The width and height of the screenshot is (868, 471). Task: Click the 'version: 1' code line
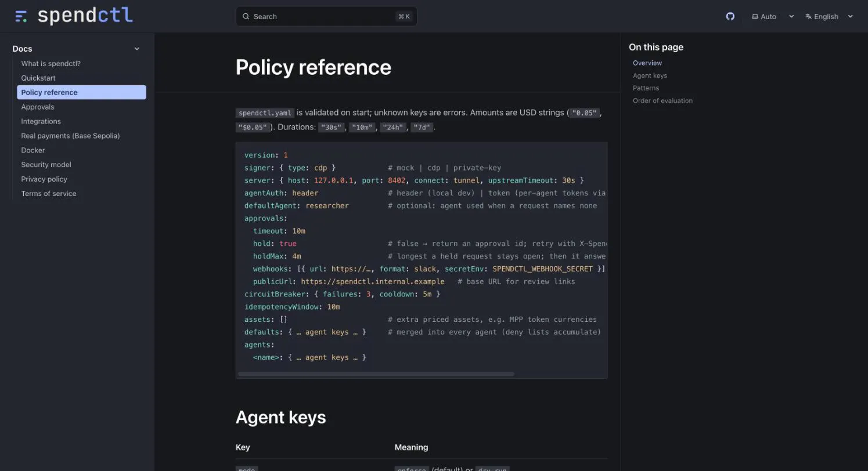click(x=266, y=155)
